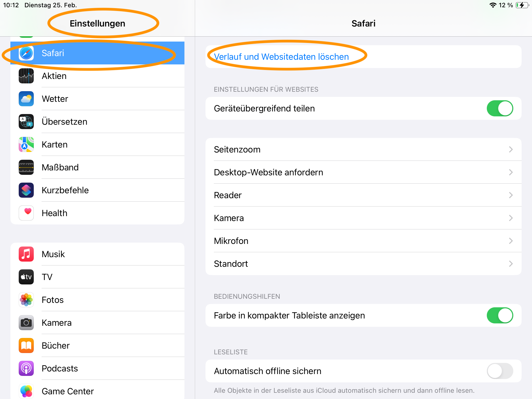532x399 pixels.
Task: Enable Automatisch offline sichern switch
Action: [x=500, y=371]
